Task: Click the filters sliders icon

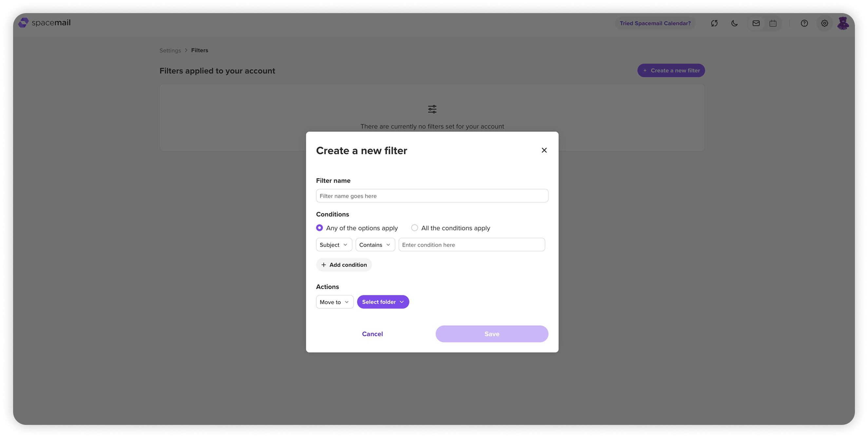Action: [x=432, y=109]
